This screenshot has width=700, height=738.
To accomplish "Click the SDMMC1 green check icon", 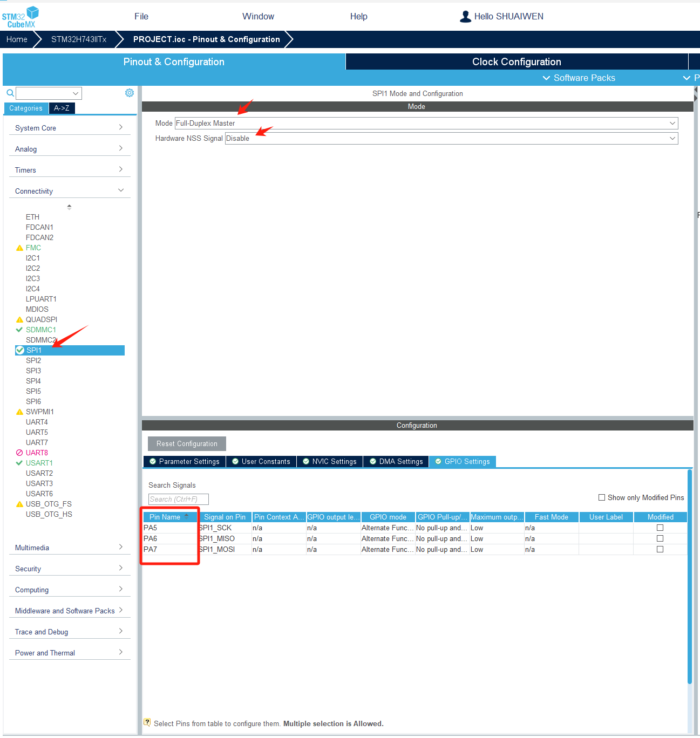I will tap(19, 330).
